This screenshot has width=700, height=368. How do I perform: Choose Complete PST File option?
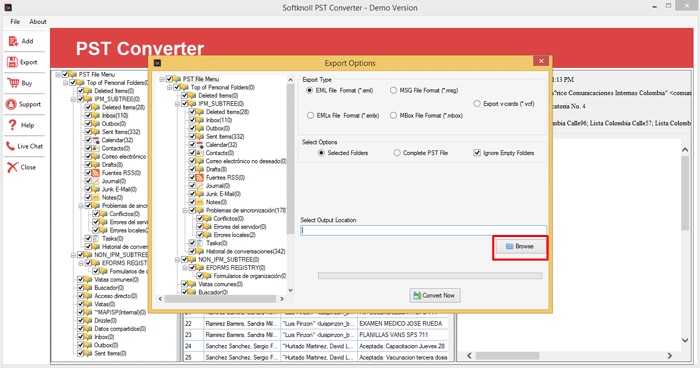(397, 153)
